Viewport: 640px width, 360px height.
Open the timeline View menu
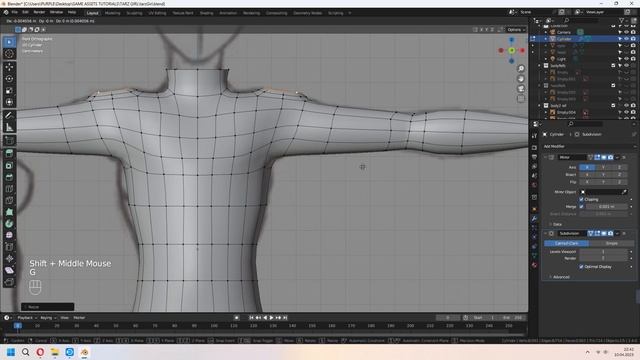[64, 318]
